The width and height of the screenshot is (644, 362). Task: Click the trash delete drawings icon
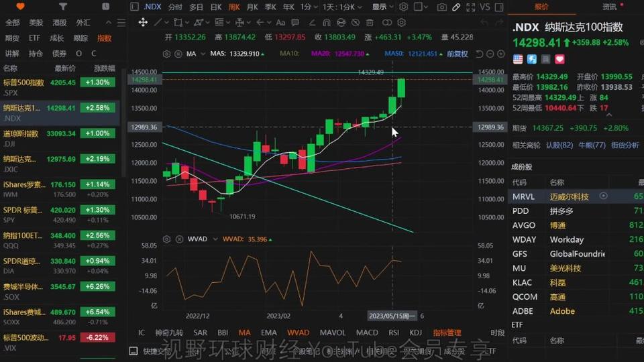click(x=370, y=23)
